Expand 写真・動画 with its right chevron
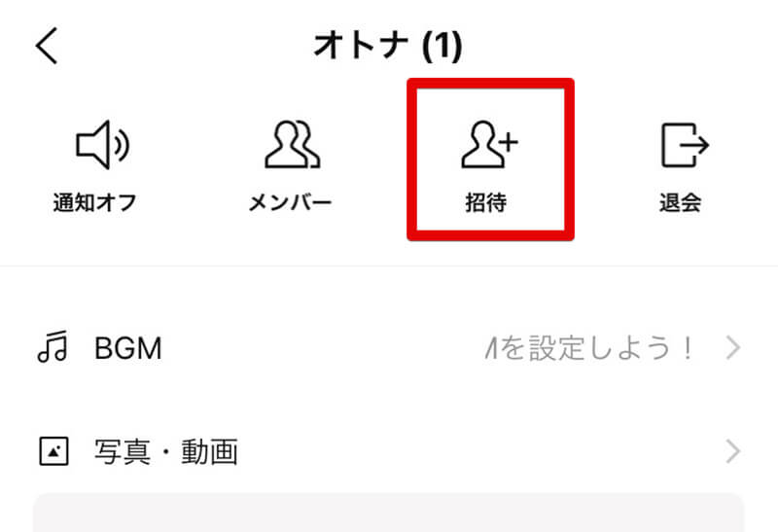The width and height of the screenshot is (778, 532). tap(733, 451)
